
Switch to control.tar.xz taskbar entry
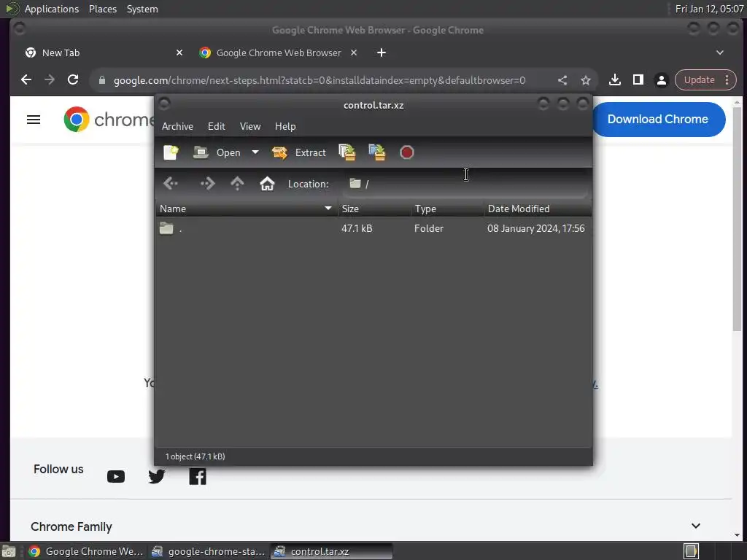point(332,551)
